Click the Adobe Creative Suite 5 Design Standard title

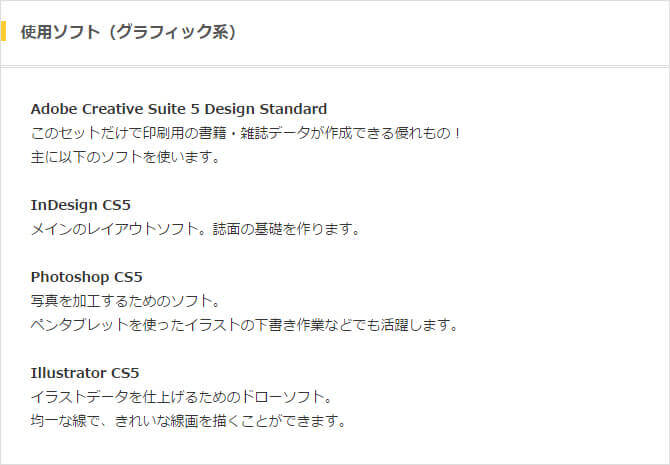(x=179, y=109)
